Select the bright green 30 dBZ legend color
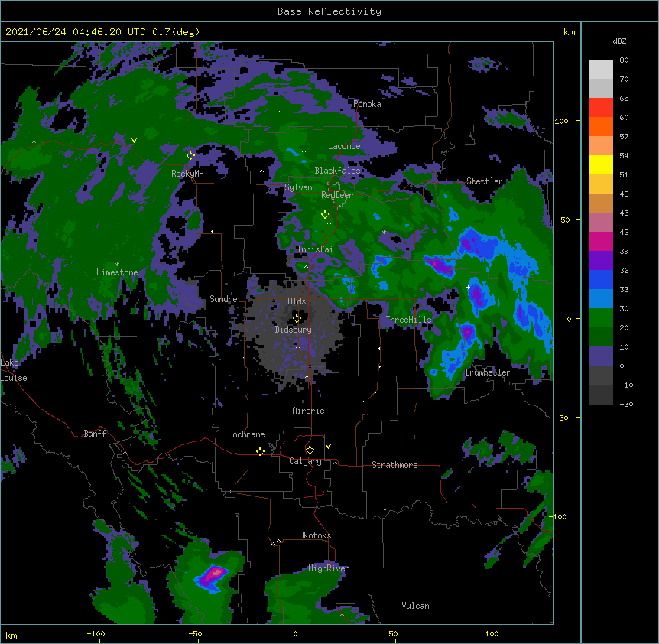Viewport: 659px width, 644px height. pos(601,318)
